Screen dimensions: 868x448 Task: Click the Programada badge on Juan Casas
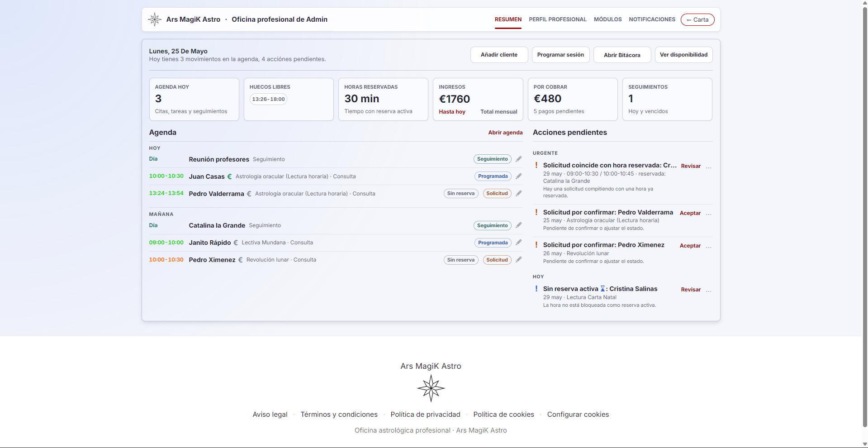pyautogui.click(x=493, y=176)
